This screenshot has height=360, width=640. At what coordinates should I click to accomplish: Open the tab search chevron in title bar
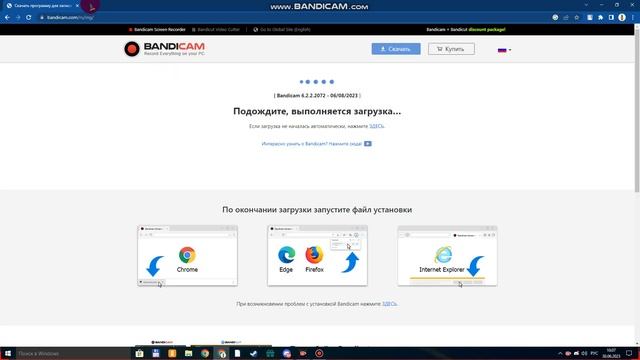tap(587, 5)
